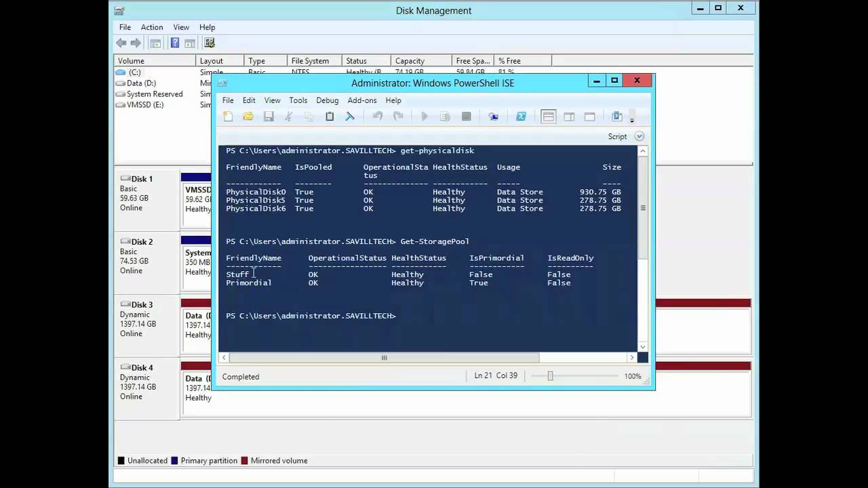Click Disk Management settings checklist icon
This screenshot has width=868, height=488.
coord(210,43)
